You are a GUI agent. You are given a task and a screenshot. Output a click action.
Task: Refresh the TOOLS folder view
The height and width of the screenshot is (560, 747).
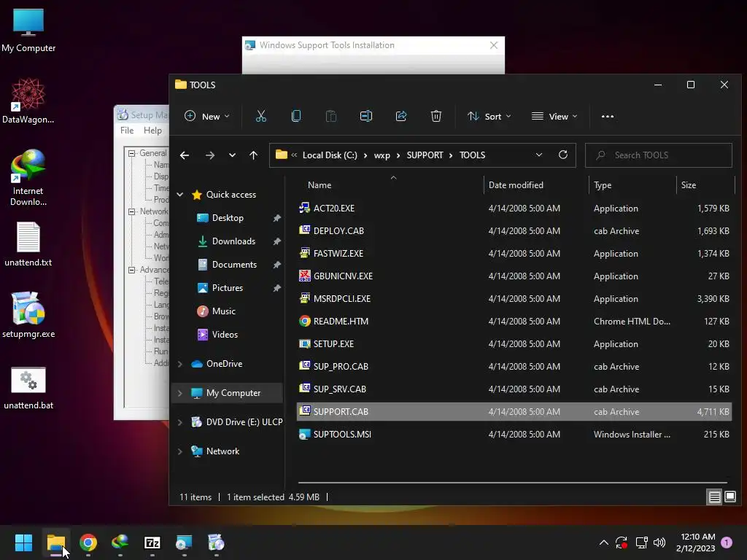563,155
